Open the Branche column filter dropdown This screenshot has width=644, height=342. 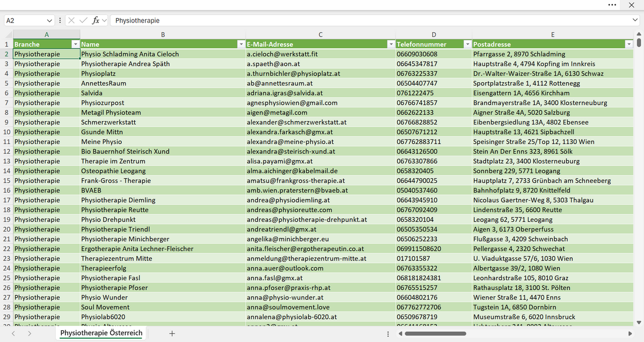76,44
